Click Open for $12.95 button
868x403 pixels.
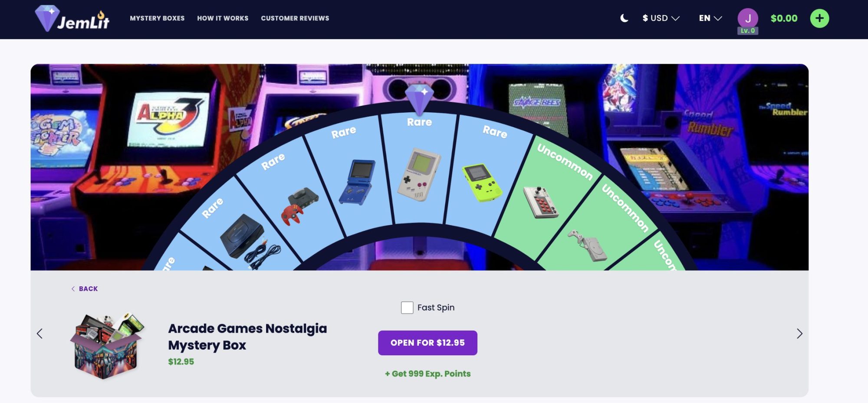pos(427,343)
